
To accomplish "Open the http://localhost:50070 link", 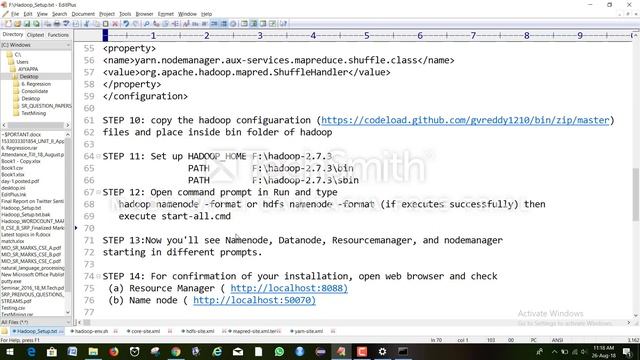I will (254, 300).
